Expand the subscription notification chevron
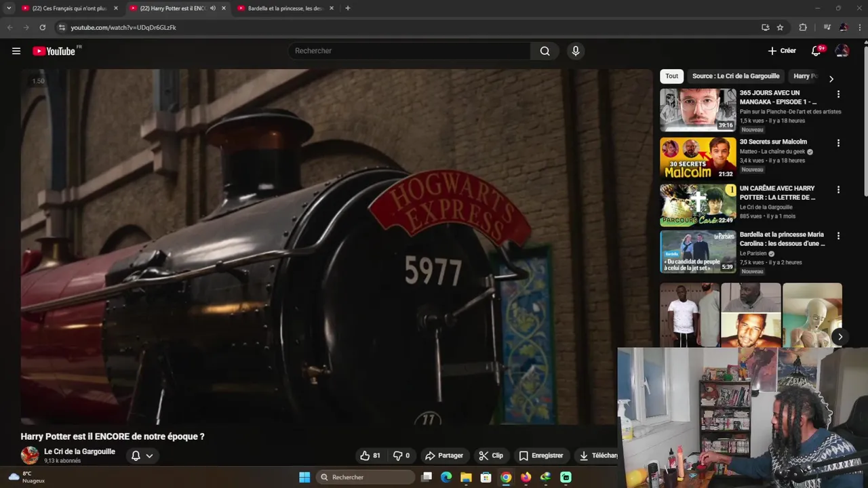868x488 pixels. click(149, 455)
